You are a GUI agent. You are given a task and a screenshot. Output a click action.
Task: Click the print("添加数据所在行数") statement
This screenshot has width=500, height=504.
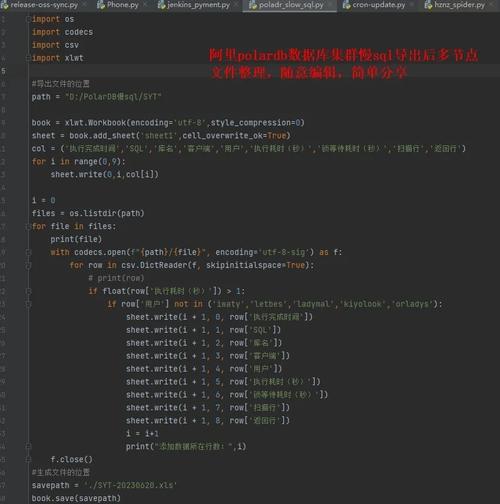(x=186, y=446)
